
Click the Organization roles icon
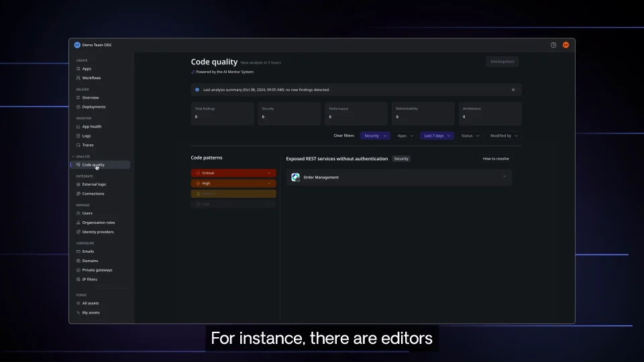[78, 223]
